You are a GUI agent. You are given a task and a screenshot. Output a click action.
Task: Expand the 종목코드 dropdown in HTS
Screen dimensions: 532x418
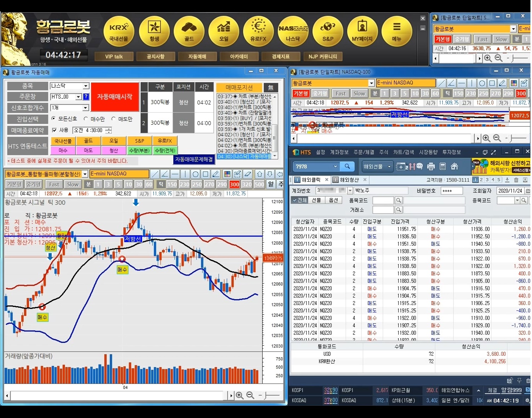click(x=517, y=200)
